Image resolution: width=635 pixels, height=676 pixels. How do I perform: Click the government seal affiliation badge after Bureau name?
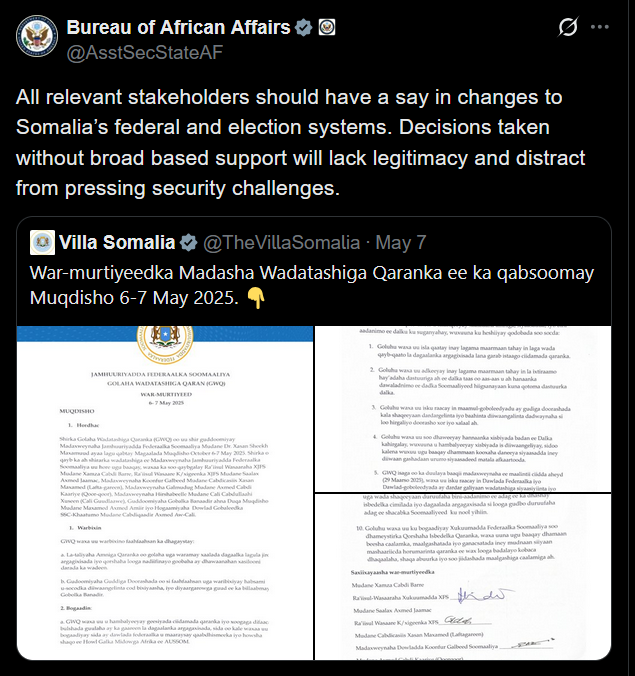(x=326, y=27)
